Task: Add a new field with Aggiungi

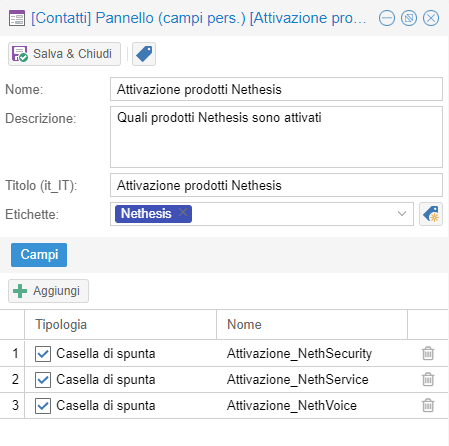Action: click(x=48, y=291)
